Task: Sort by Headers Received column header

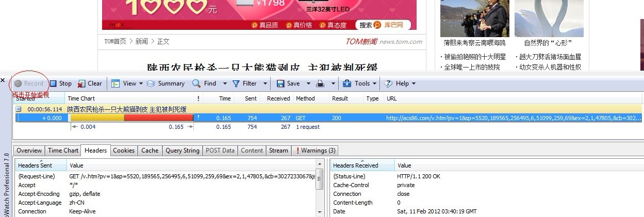Action: [x=362, y=165]
